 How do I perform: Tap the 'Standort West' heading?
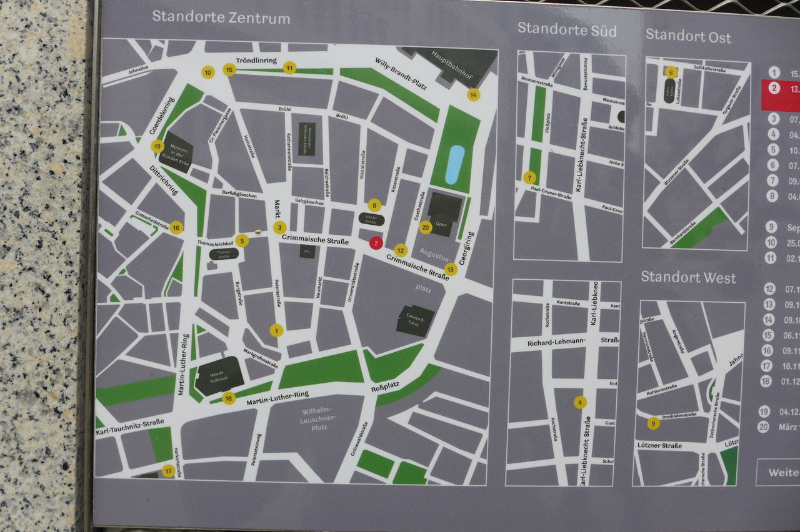tap(689, 277)
